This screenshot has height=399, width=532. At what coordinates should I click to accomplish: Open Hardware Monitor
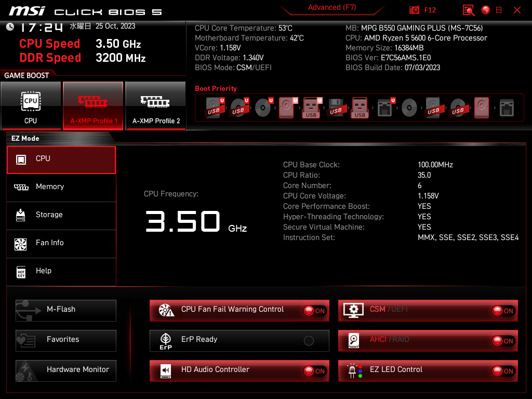[65, 370]
